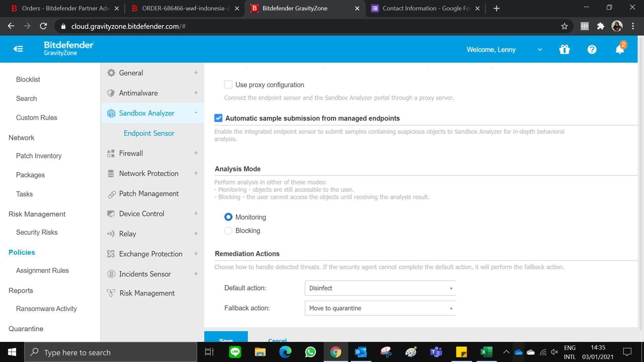Open Assignment Rules in left menu
Image resolution: width=644 pixels, height=362 pixels.
[x=42, y=271]
